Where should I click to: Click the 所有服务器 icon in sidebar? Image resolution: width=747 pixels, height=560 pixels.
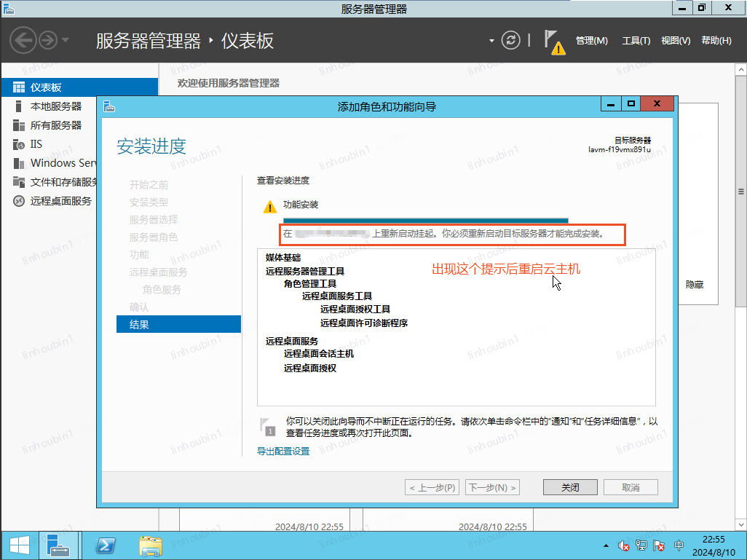coord(19,125)
